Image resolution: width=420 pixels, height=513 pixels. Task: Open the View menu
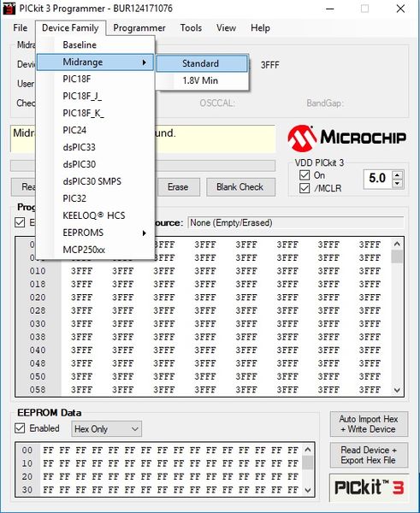226,28
